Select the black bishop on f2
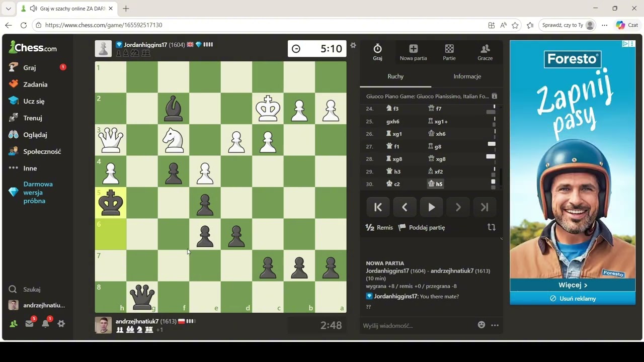Screen dimensions: 644x362 [x=174, y=109]
